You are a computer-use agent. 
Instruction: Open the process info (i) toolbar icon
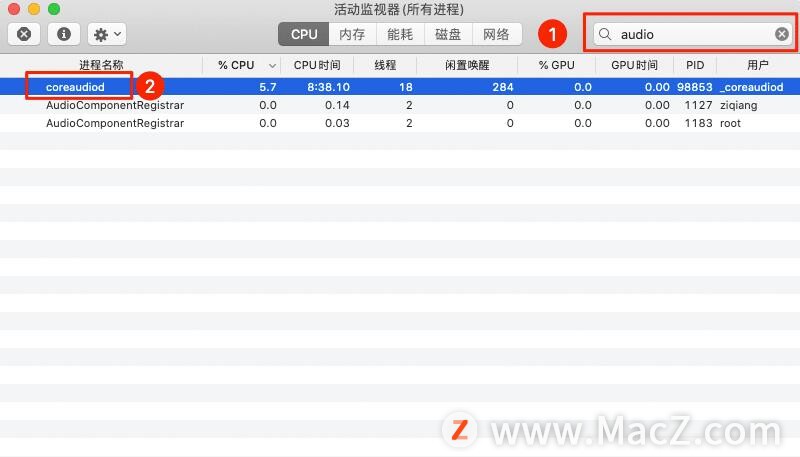coord(64,34)
